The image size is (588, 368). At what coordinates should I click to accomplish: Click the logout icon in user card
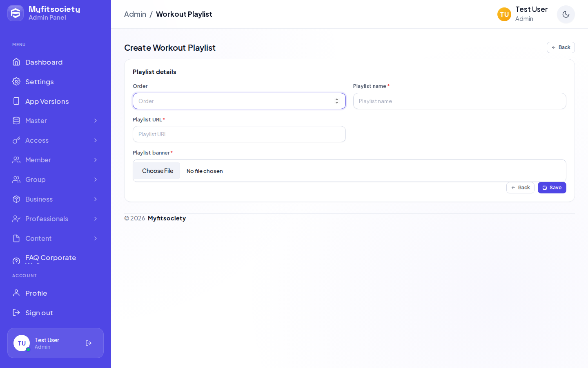pos(89,343)
